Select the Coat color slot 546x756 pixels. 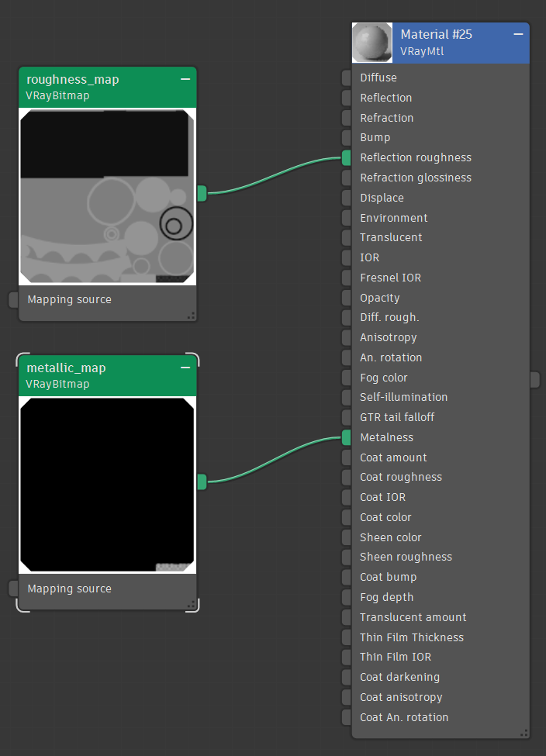(385, 517)
